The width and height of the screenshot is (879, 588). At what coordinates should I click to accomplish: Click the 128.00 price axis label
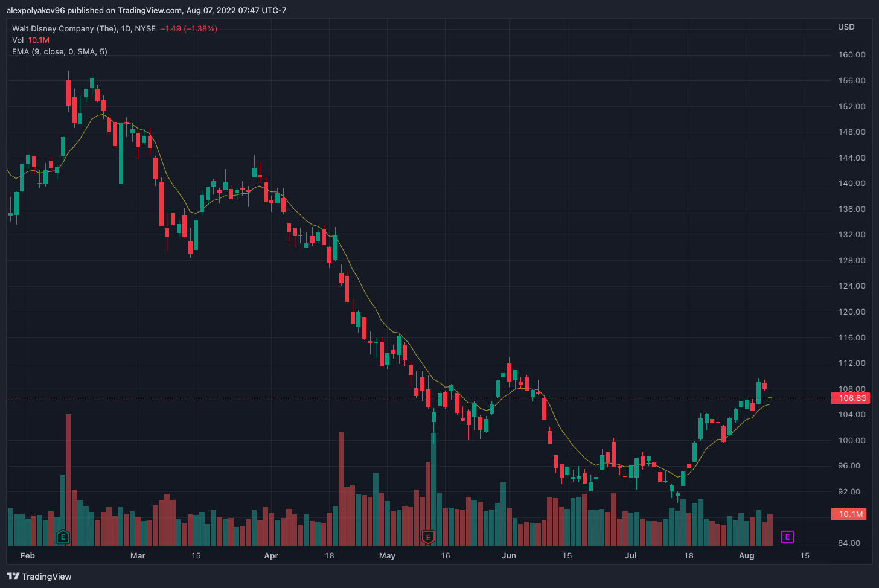[852, 260]
